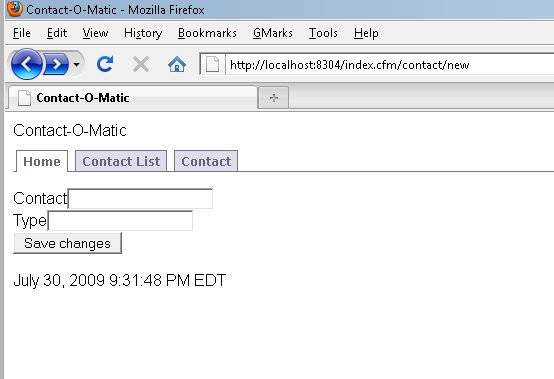
Task: Click the Back navigation arrow
Action: click(26, 64)
